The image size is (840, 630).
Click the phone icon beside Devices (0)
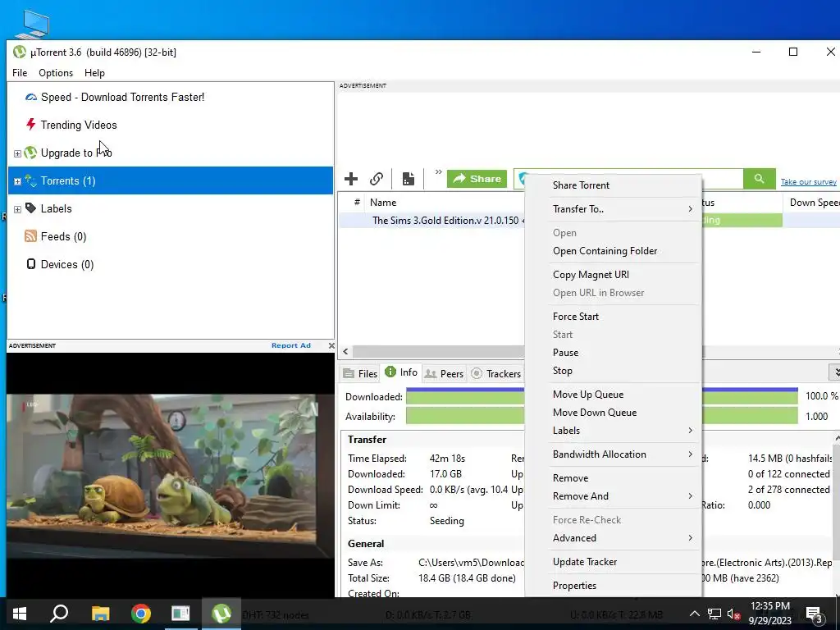31,264
